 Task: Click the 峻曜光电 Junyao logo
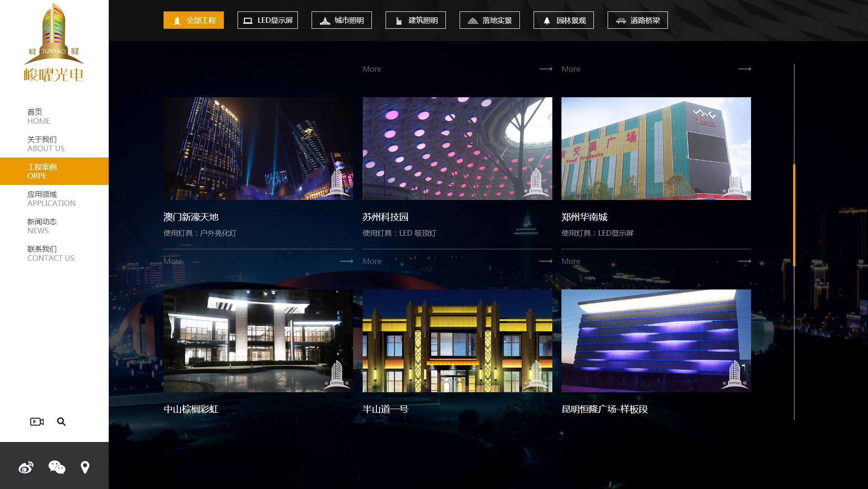coord(54,43)
